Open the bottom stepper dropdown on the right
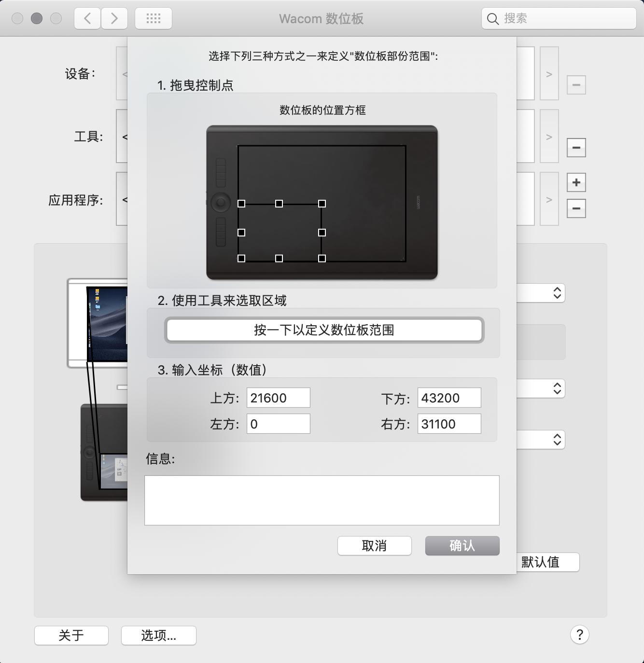 556,440
